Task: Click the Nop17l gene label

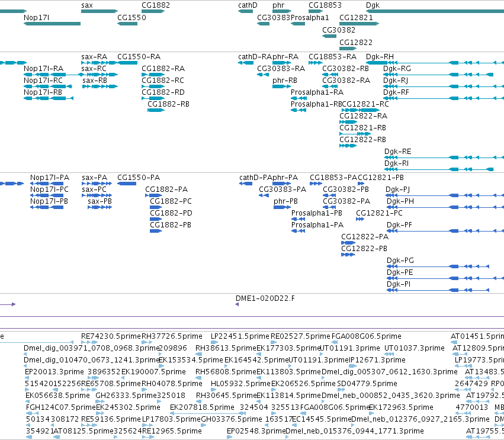Action: click(36, 17)
